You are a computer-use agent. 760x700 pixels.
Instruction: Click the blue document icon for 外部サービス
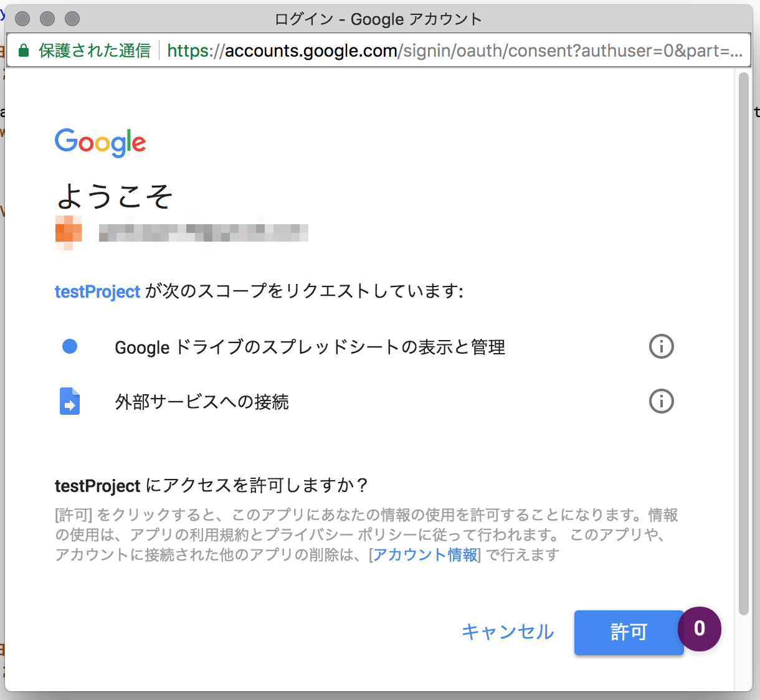tap(70, 401)
